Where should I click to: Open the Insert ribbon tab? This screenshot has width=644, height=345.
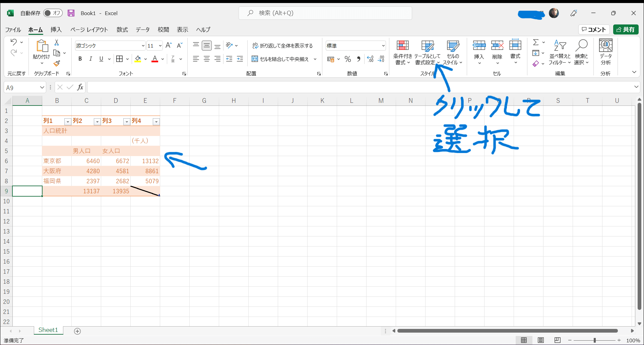(56, 30)
